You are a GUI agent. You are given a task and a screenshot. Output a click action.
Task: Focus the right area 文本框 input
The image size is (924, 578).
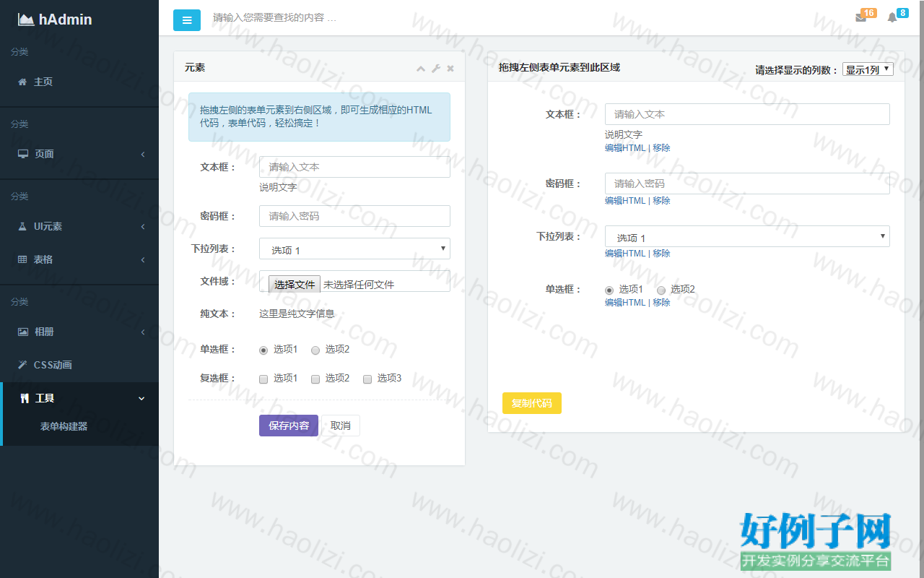point(747,114)
